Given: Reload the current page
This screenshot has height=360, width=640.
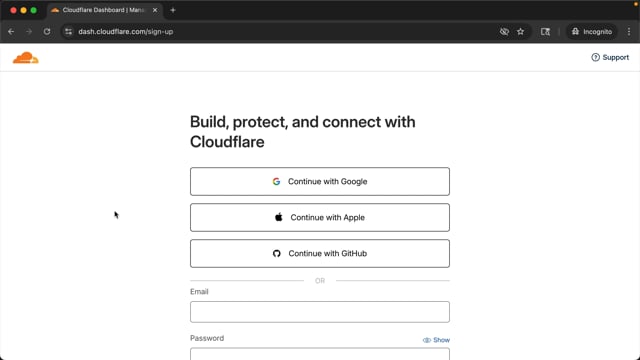Looking at the screenshot, I should [47, 31].
